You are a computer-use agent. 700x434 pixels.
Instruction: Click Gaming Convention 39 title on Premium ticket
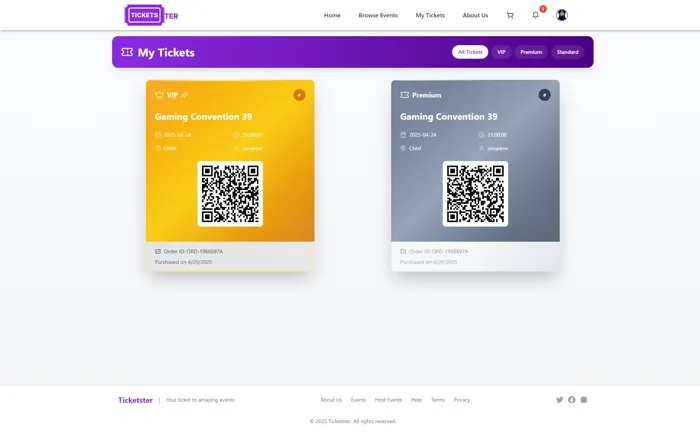449,117
